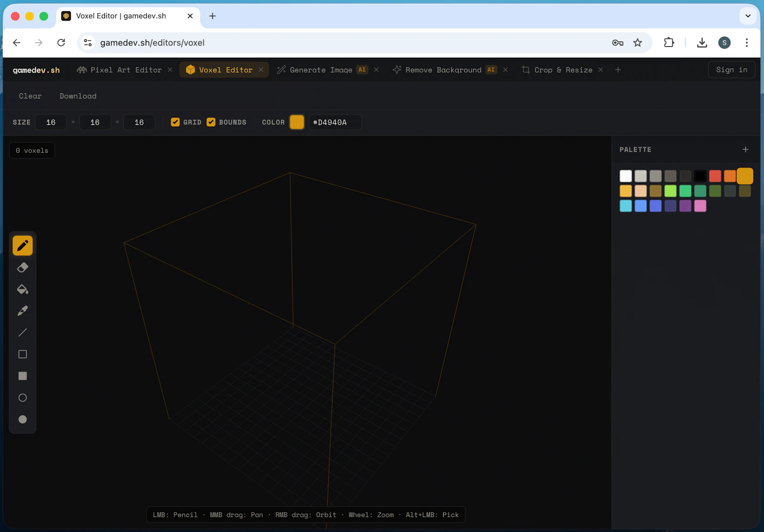
Task: Click the Clear button
Action: pos(30,96)
